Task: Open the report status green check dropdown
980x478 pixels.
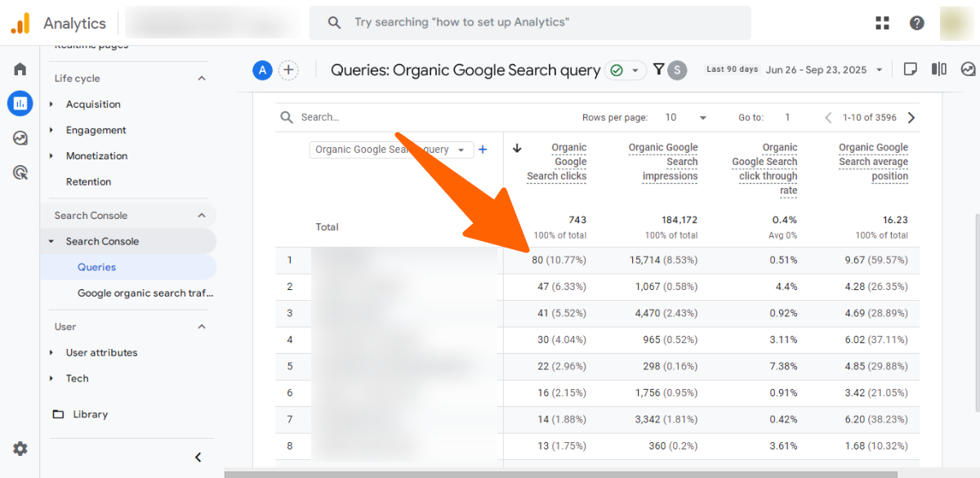Action: (626, 70)
